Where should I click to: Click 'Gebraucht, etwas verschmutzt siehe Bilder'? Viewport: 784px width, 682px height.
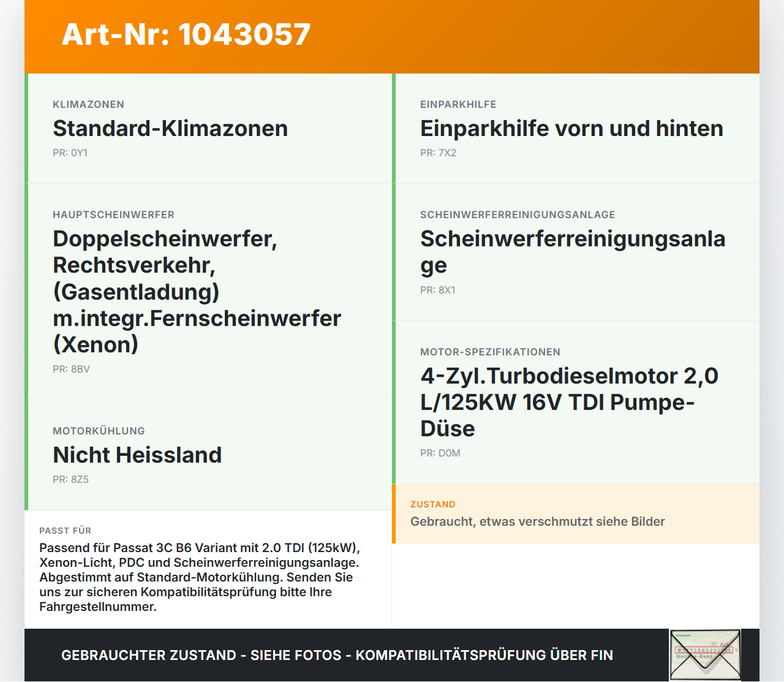(x=537, y=522)
